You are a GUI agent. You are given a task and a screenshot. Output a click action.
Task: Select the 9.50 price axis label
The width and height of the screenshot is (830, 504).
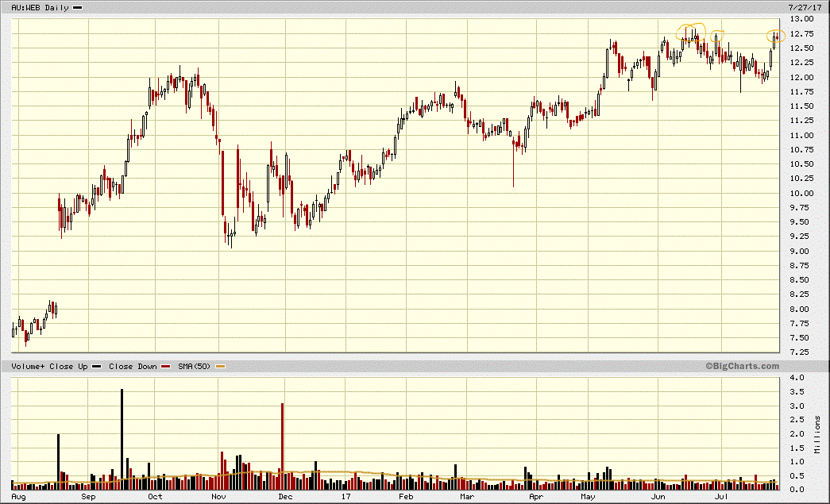[799, 221]
